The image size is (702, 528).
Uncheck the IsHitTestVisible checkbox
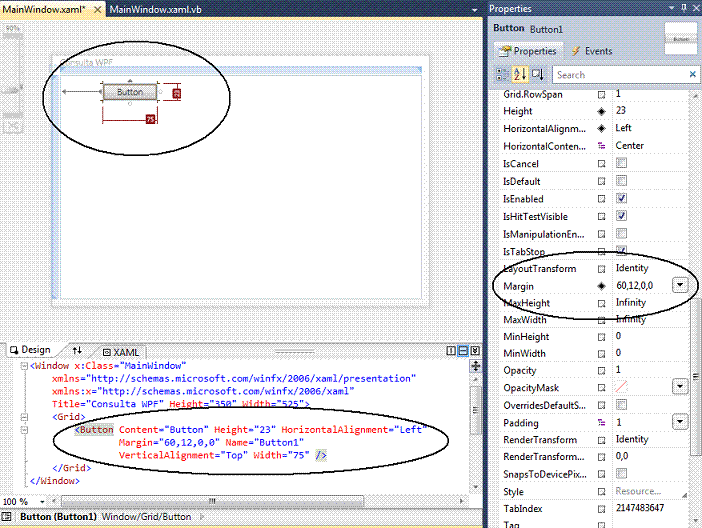point(621,216)
